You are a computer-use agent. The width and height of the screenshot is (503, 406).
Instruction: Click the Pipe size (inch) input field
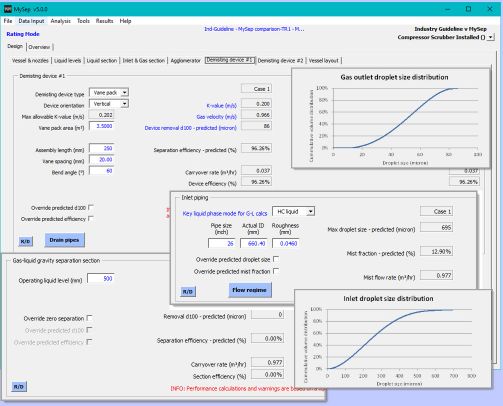coord(222,243)
